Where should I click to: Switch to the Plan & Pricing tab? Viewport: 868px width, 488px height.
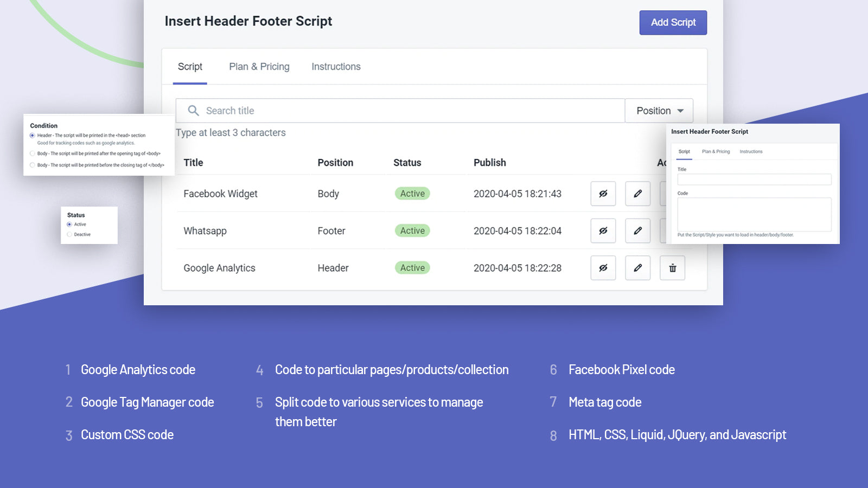[x=259, y=67]
